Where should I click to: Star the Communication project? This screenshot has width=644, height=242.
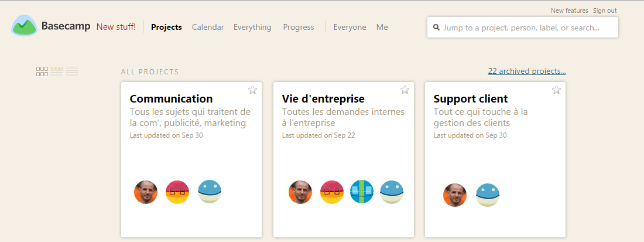pos(252,90)
